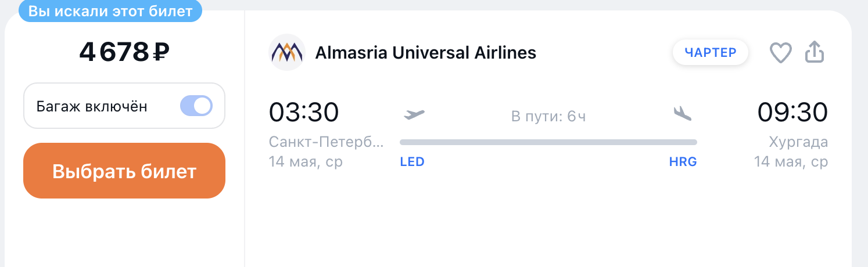Viewport: 868px width, 267px height.
Task: Click the Almasria Universal Airlines name
Action: click(425, 53)
